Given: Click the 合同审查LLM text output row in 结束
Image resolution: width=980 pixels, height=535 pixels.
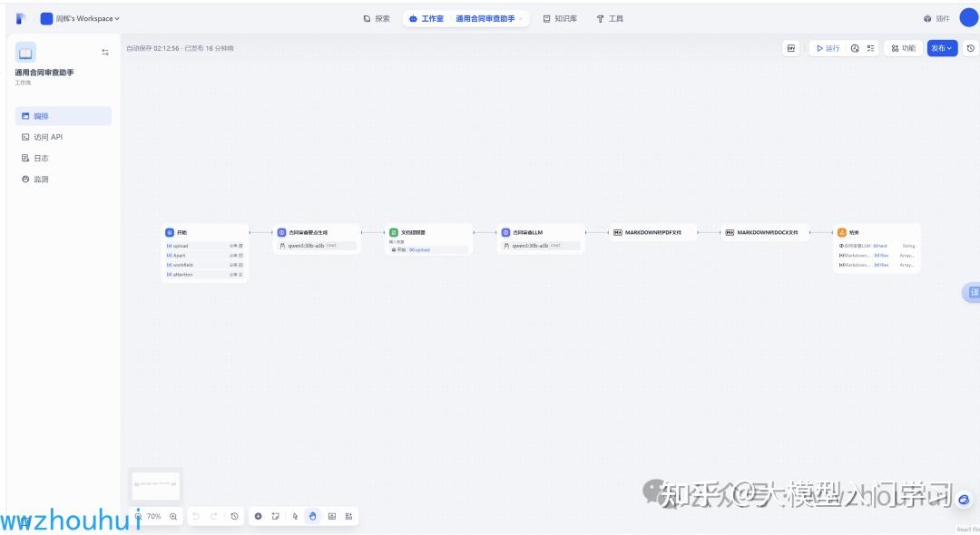Looking at the screenshot, I should (x=877, y=246).
